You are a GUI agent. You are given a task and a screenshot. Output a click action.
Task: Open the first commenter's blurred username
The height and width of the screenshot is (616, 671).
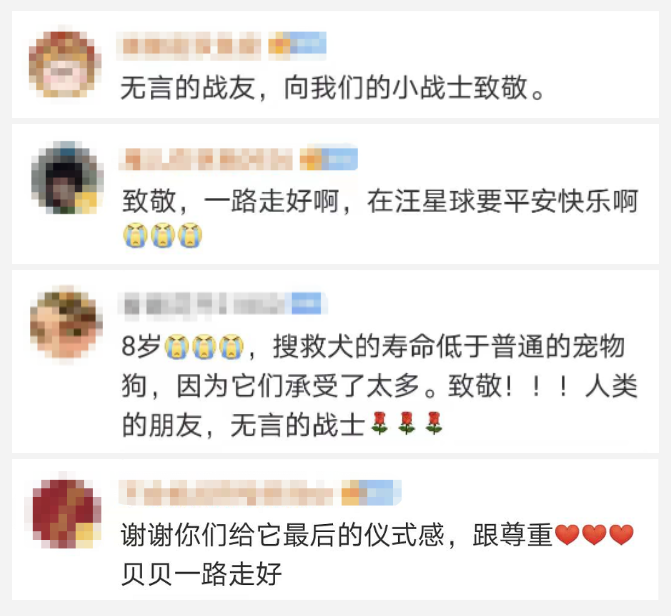tap(191, 46)
